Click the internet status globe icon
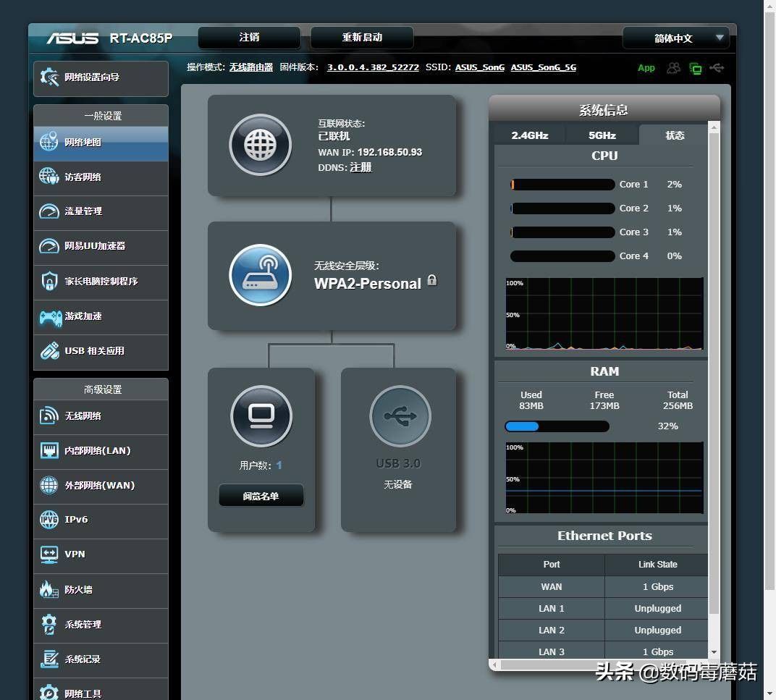This screenshot has width=776, height=700. tap(261, 145)
